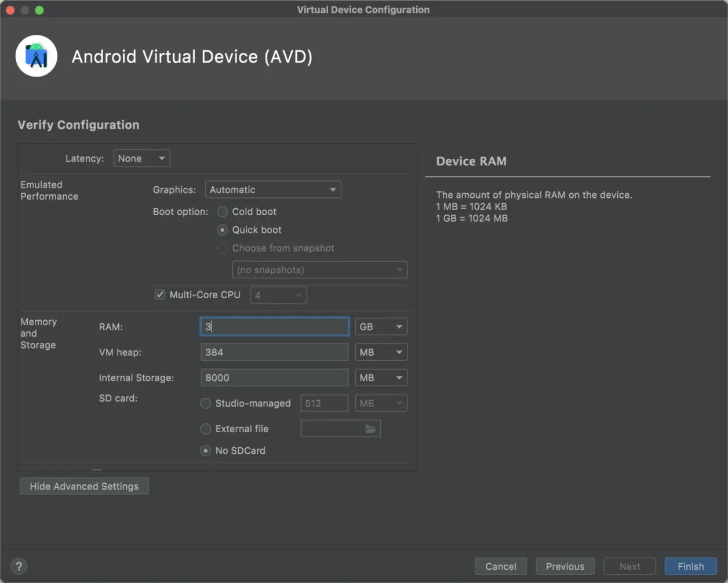
Task: Select No SDCard option
Action: coord(205,451)
